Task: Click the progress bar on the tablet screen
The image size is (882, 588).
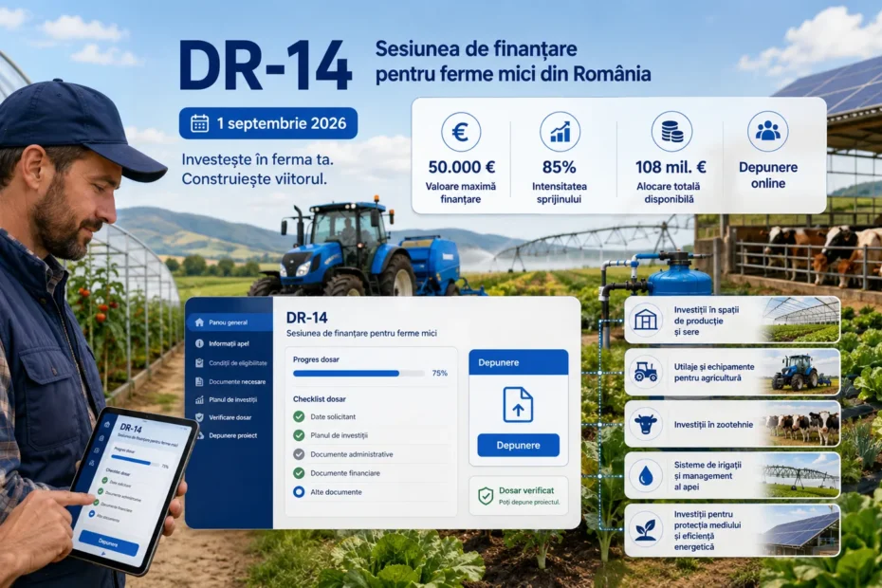Action: [x=135, y=461]
